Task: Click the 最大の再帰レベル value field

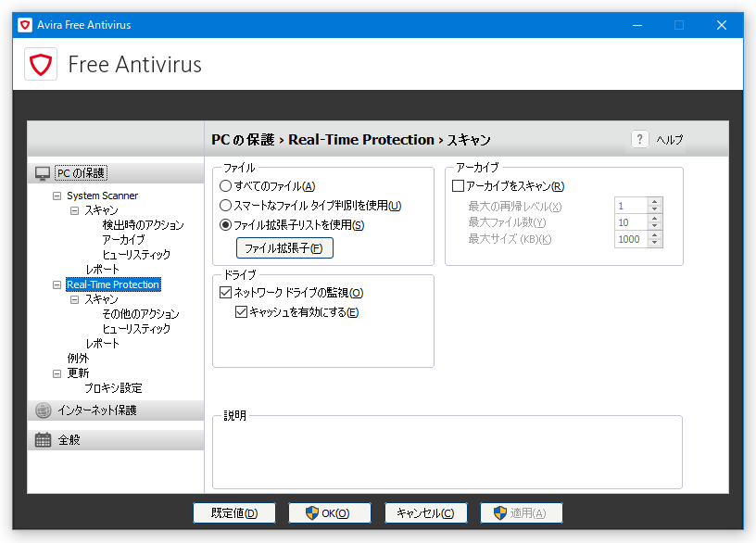Action: coord(631,206)
